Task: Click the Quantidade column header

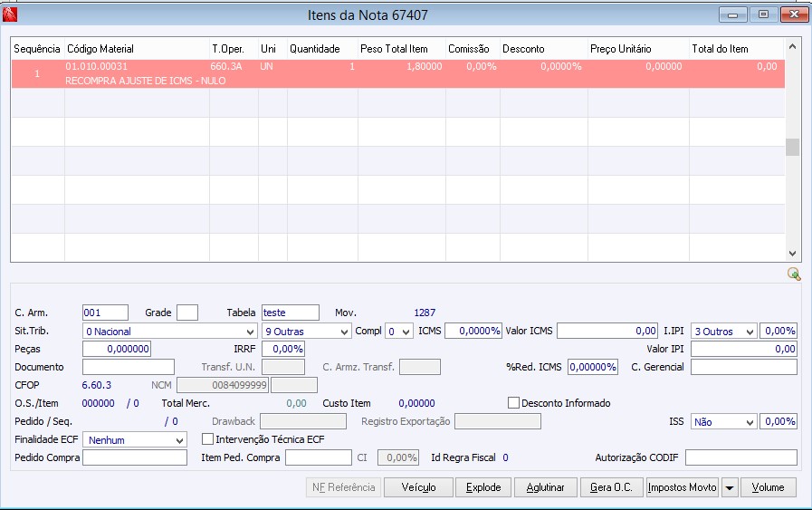Action: (x=322, y=49)
